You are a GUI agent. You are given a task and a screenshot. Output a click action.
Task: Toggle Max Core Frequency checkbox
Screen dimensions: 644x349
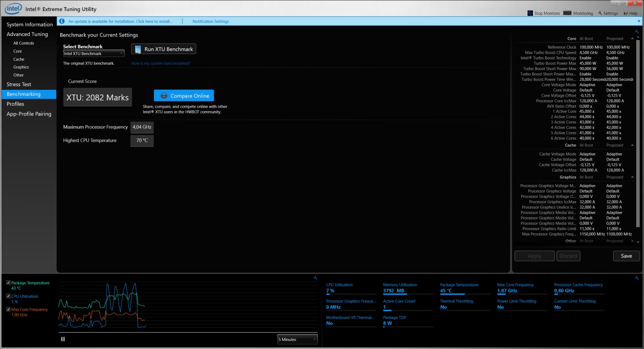coord(8,309)
